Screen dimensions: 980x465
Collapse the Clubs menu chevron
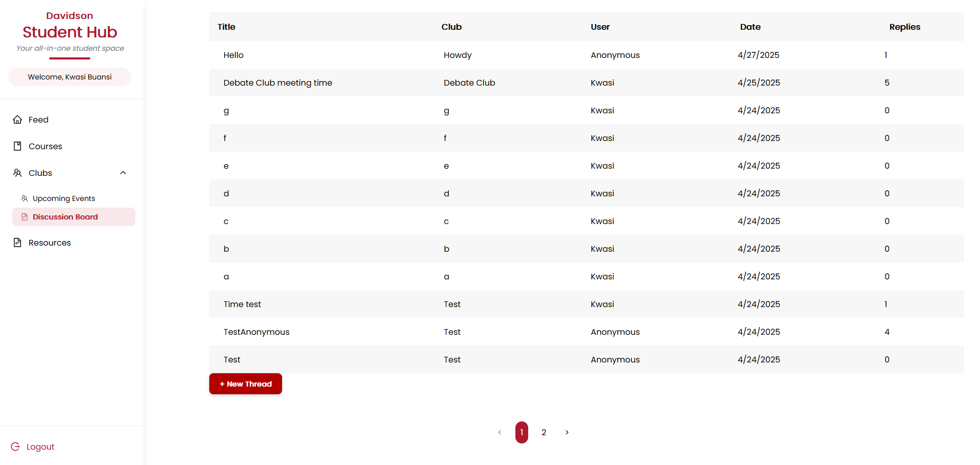point(123,173)
